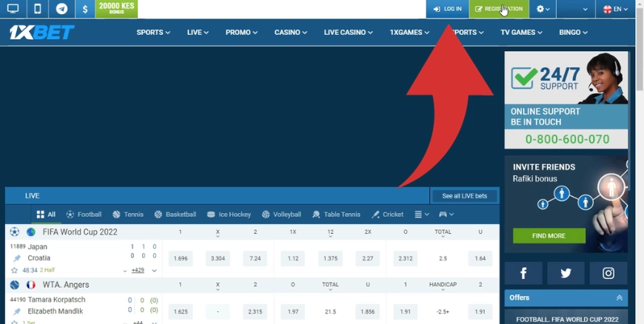Click See all LIVE bets
644x324 pixels.
pos(465,196)
